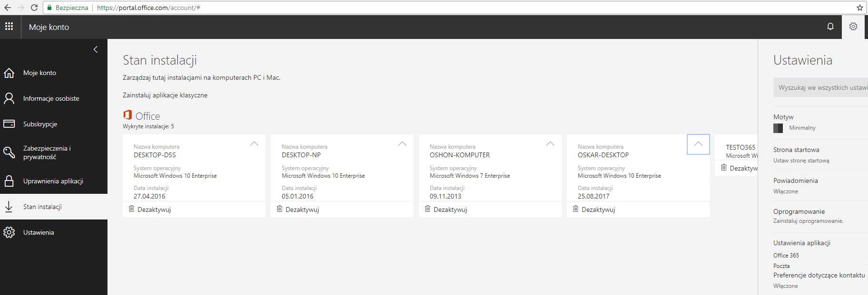Image resolution: width=868 pixels, height=295 pixels.
Task: Select Stan instalacji in sidebar
Action: [54, 207]
